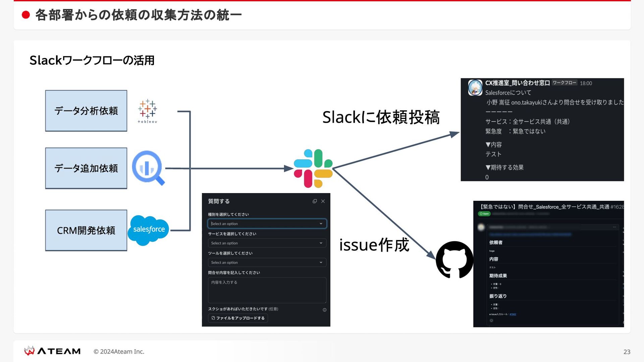This screenshot has width=644, height=362.
Task: Close the 質問する dialog with X
Action: point(323,201)
